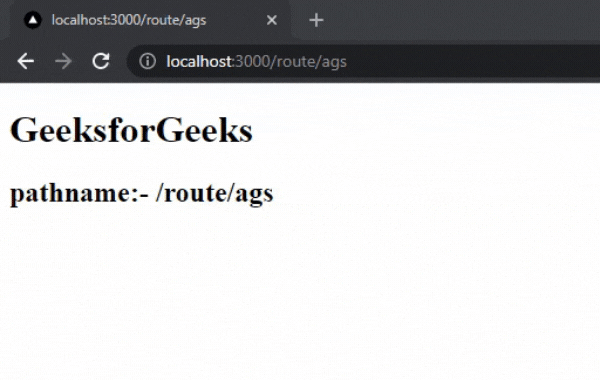
Task: Go back with the back arrow
Action: coord(26,61)
